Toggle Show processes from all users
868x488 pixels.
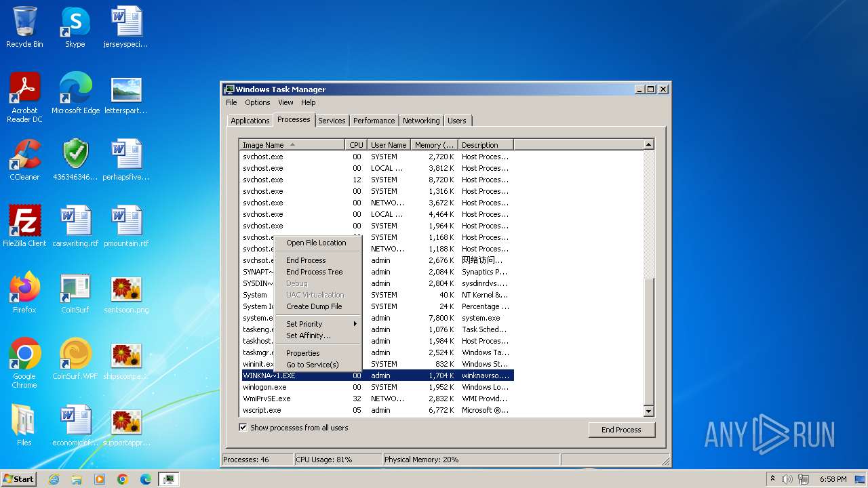click(x=243, y=428)
